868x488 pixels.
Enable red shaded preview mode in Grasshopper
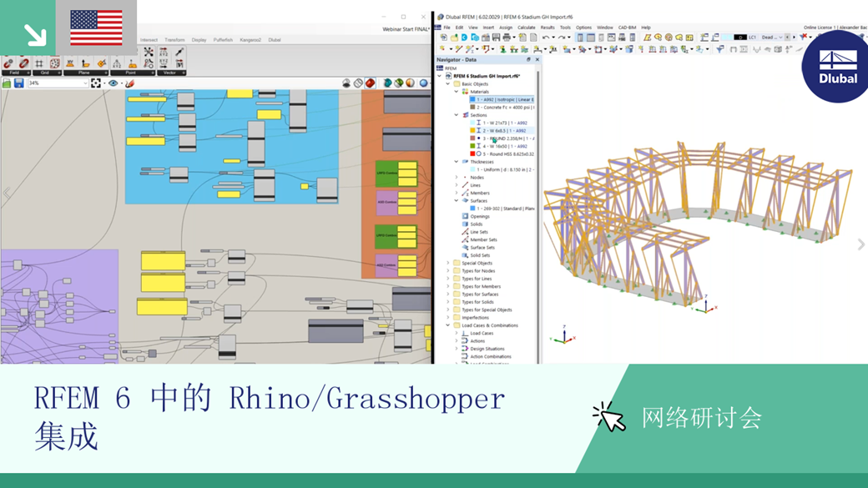370,83
